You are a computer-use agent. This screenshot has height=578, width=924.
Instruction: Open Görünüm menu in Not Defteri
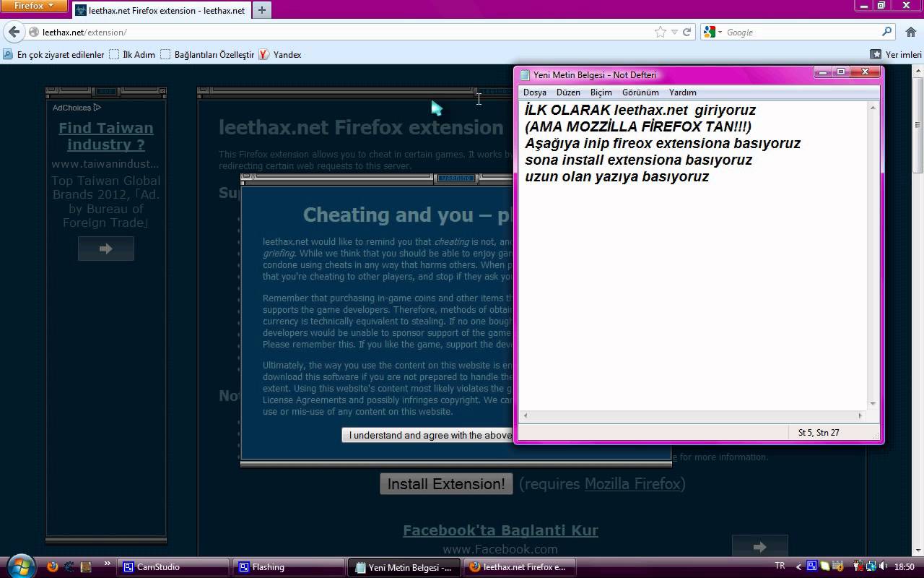click(640, 92)
